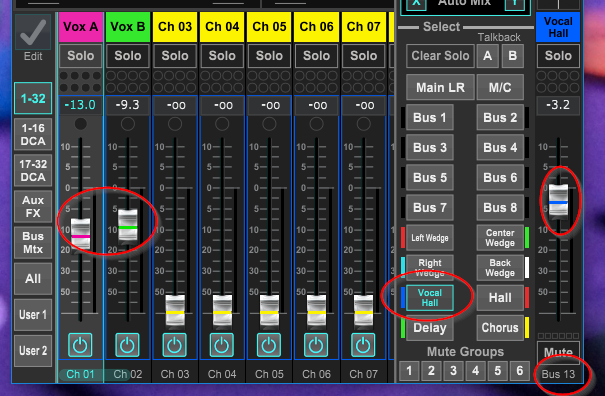Click the Ch 03 pan knob

click(x=175, y=124)
